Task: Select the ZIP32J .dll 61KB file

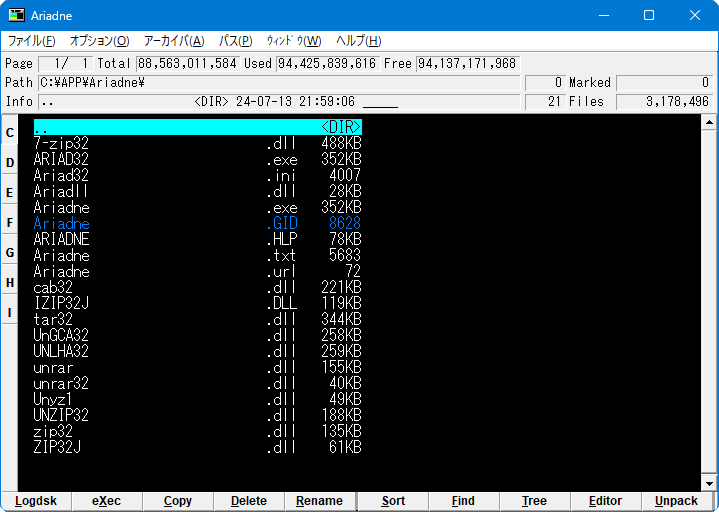Action: [x=198, y=447]
